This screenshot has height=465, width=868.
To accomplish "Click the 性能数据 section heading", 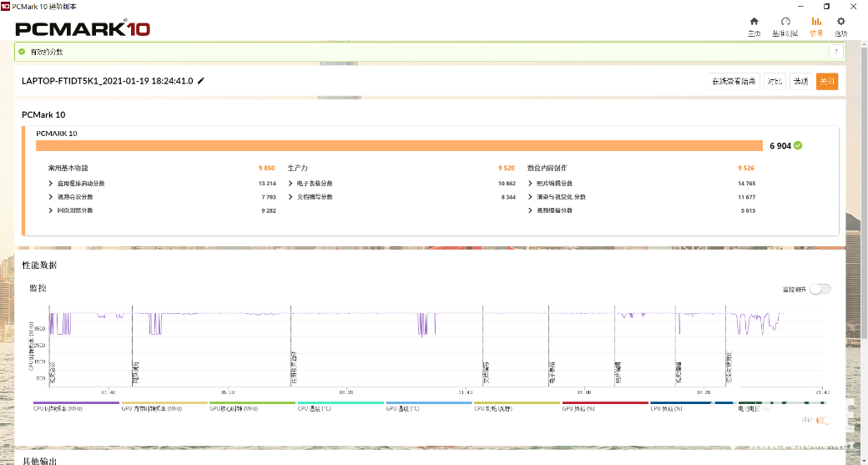I will pos(39,265).
